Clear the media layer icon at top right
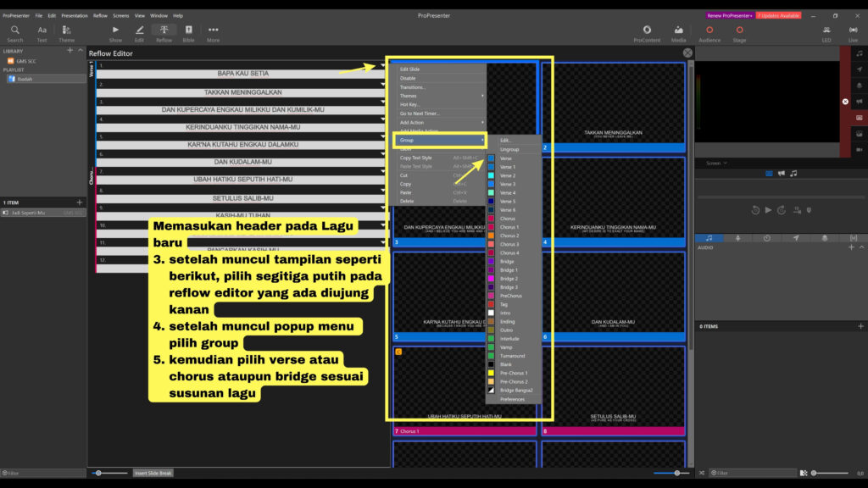868x488 pixels. [860, 134]
